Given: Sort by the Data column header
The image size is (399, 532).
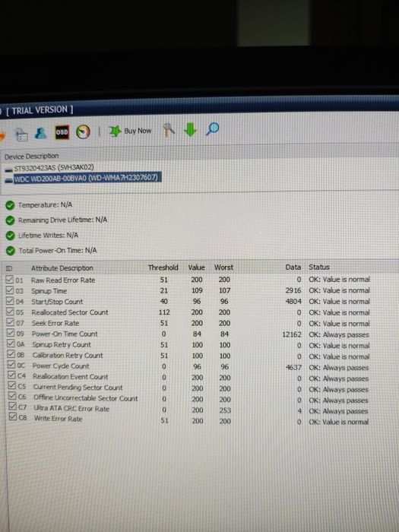Looking at the screenshot, I should tap(293, 267).
